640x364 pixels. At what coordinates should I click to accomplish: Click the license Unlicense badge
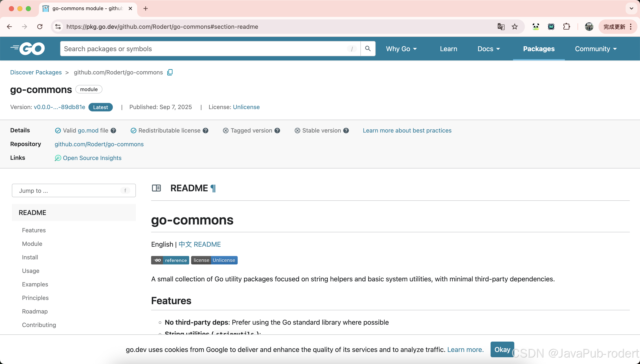214,260
